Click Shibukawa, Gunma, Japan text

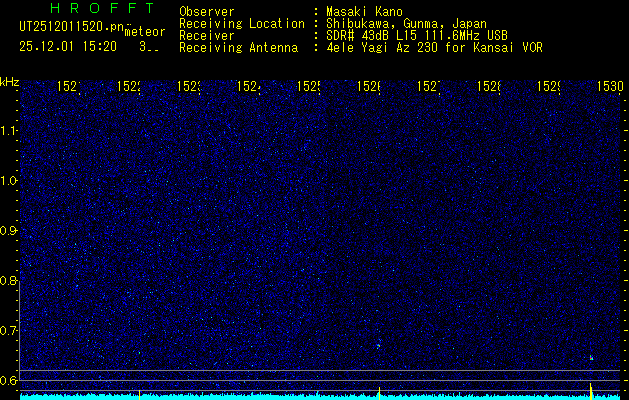(406, 24)
